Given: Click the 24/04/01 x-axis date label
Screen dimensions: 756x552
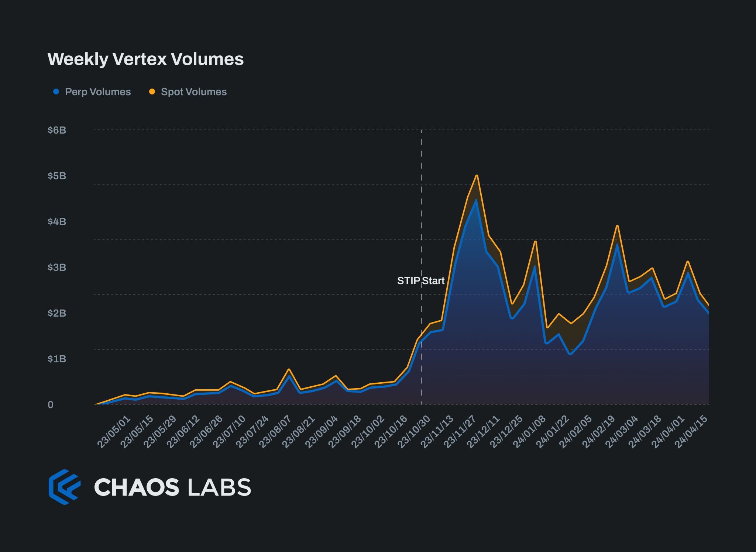Looking at the screenshot, I should tap(668, 432).
